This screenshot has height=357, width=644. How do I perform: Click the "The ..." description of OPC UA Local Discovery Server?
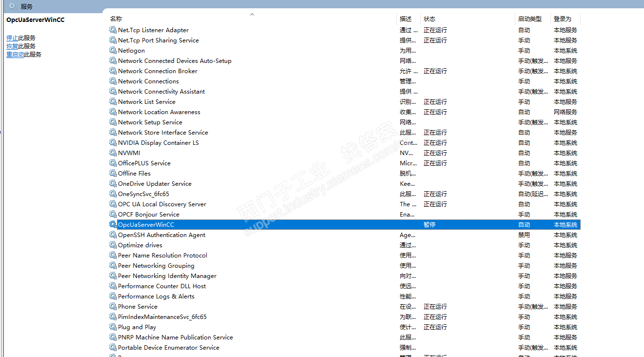408,204
